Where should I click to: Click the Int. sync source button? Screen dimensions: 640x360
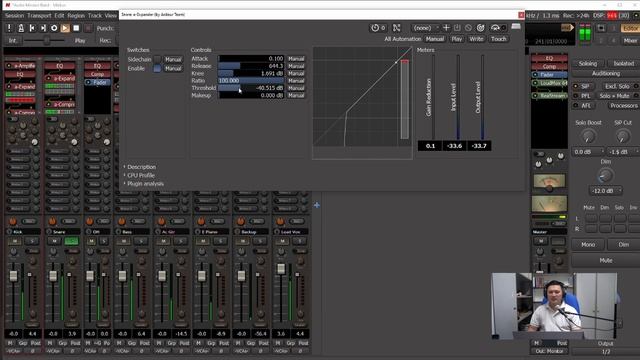[x=13, y=41]
